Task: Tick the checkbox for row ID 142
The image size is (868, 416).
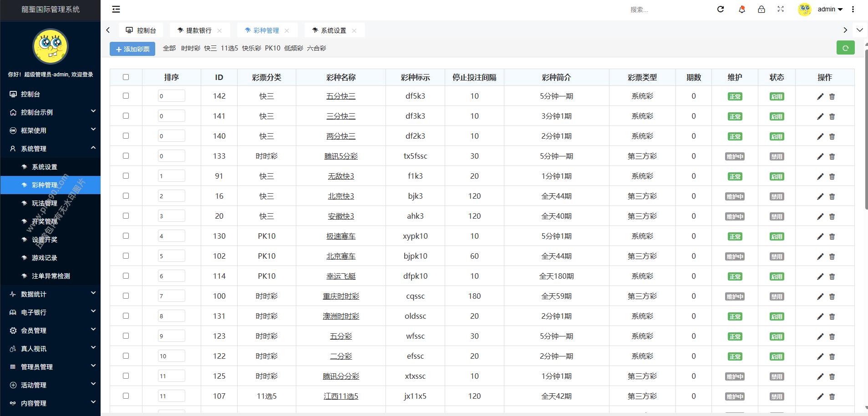Action: 126,96
